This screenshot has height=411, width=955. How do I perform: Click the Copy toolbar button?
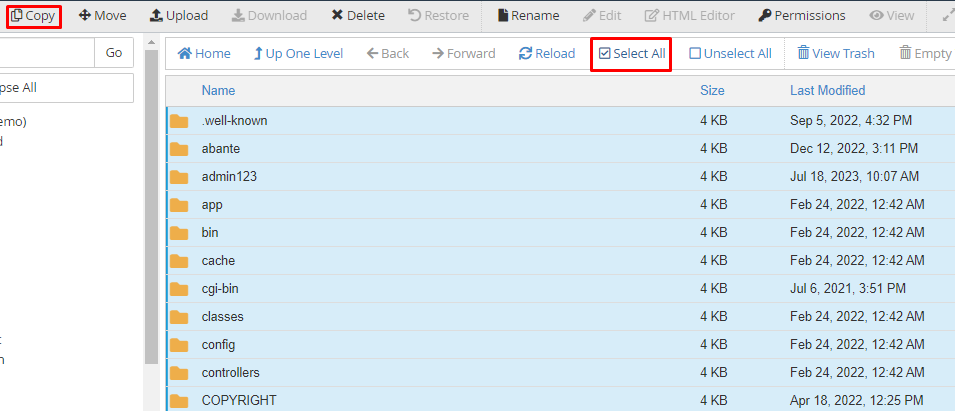pos(33,16)
